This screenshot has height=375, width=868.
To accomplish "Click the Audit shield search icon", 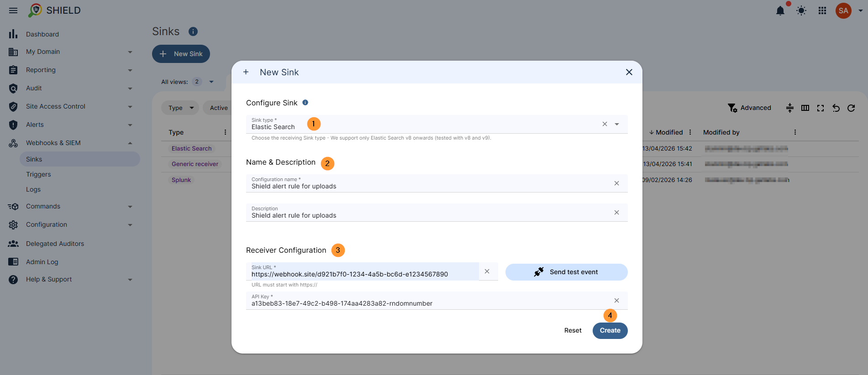I will click(13, 88).
